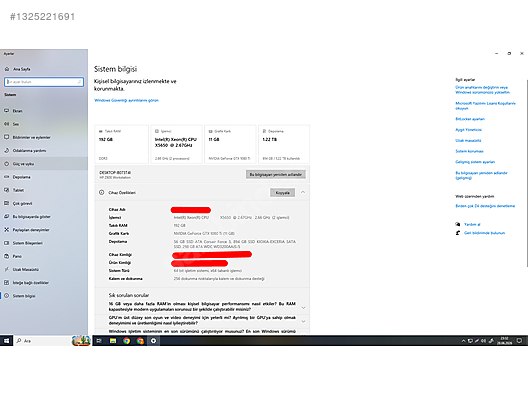Open the Pano clipboard icon
The image size is (528, 396).
click(x=7, y=256)
